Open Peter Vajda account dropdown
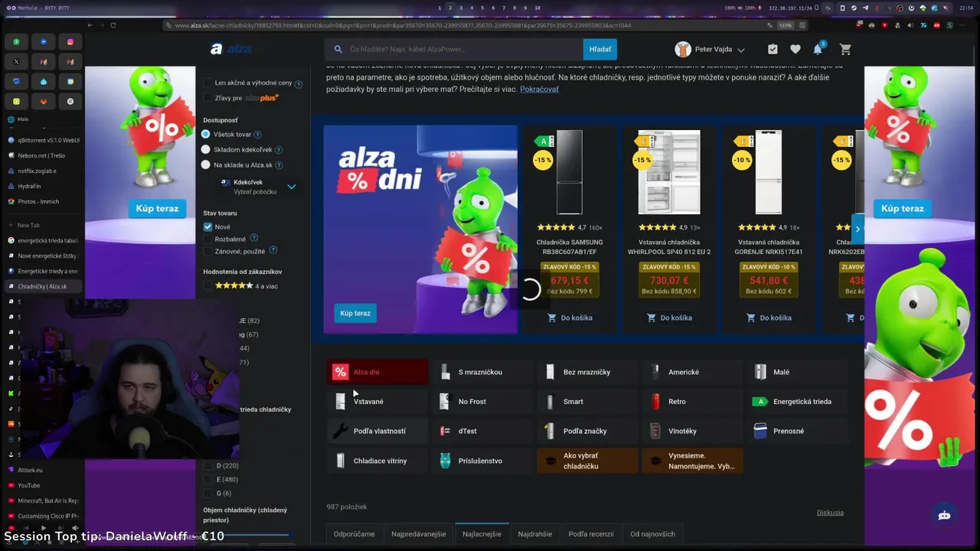The image size is (980, 551). point(710,50)
